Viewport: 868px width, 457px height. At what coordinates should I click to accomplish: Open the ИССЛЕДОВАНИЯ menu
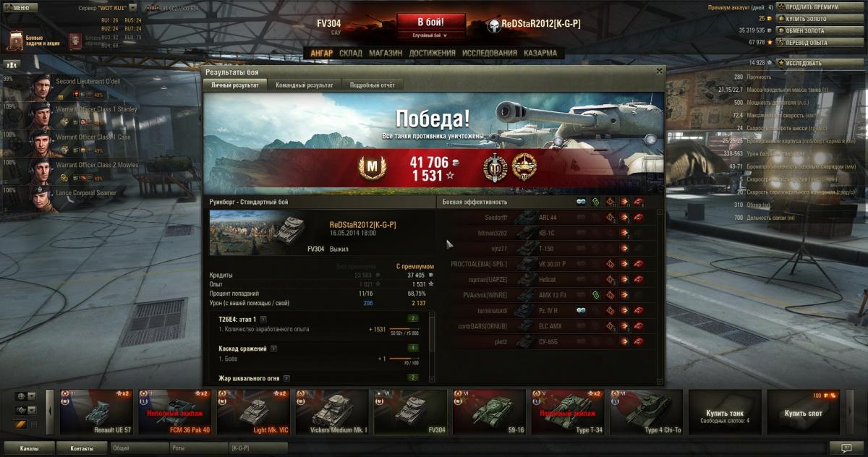tap(490, 53)
